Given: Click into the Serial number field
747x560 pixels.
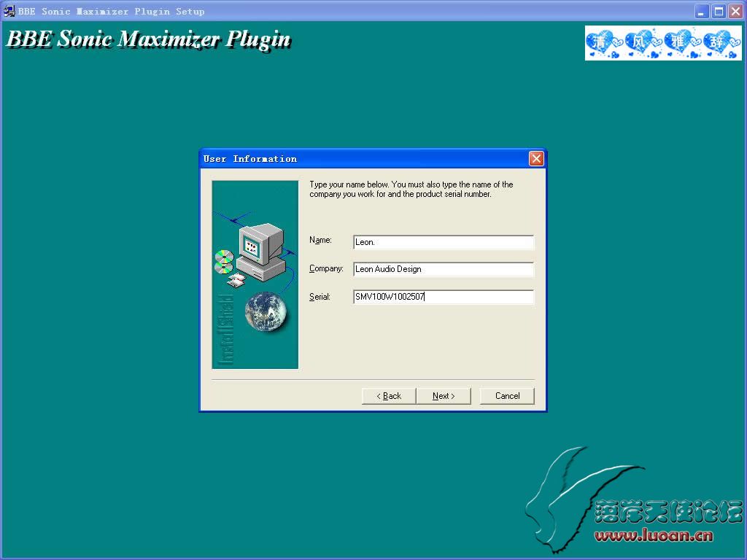Looking at the screenshot, I should (x=444, y=297).
